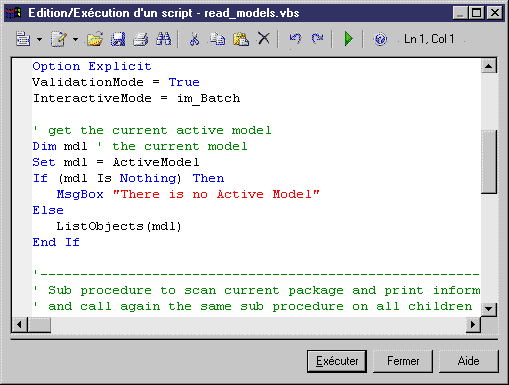Click the 'Sub procedure to scan' comment line
This screenshot has width=509, height=385.
256,290
